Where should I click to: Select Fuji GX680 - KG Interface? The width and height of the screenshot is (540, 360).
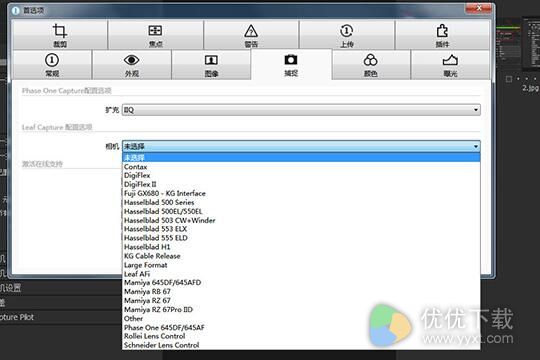click(301, 193)
